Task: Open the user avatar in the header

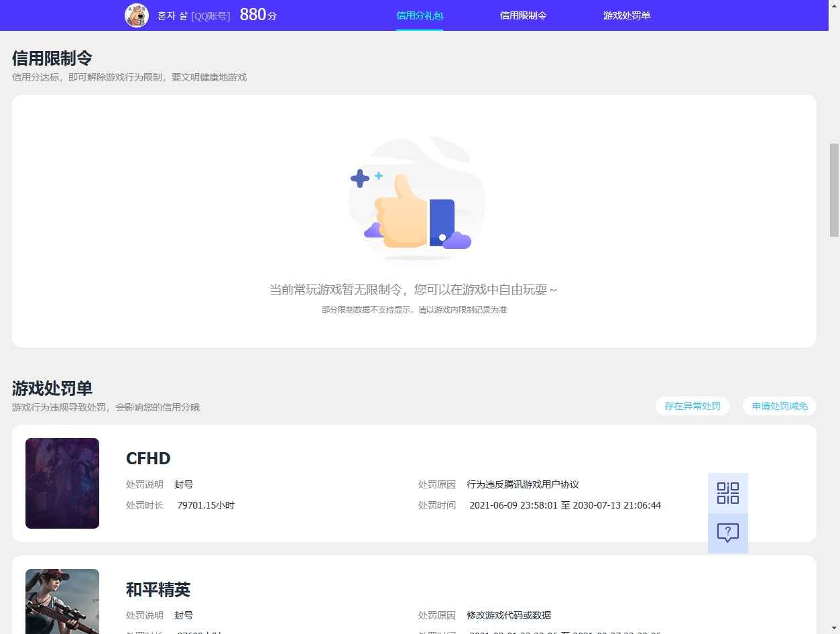Action: point(137,15)
